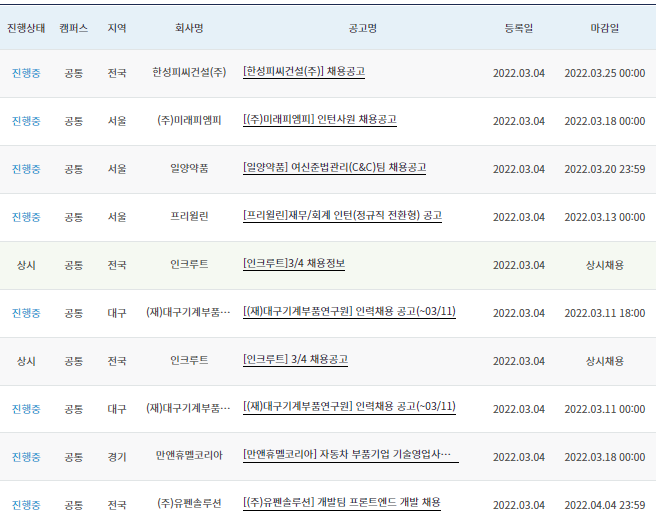Click the region 서울 in the 일양약품 row
Image resolution: width=656 pixels, height=526 pixels.
pyautogui.click(x=117, y=169)
